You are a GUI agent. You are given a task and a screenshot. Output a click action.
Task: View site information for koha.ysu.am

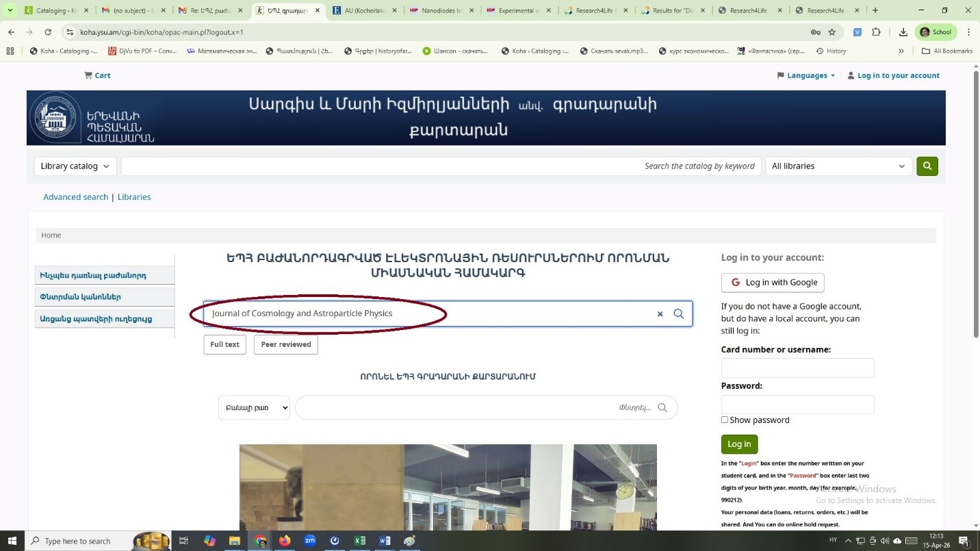[70, 32]
